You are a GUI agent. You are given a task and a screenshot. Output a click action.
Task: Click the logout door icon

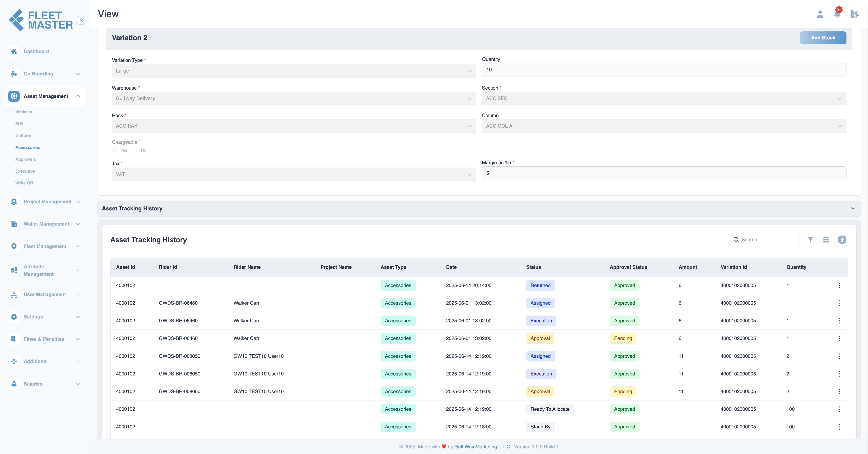pos(855,14)
